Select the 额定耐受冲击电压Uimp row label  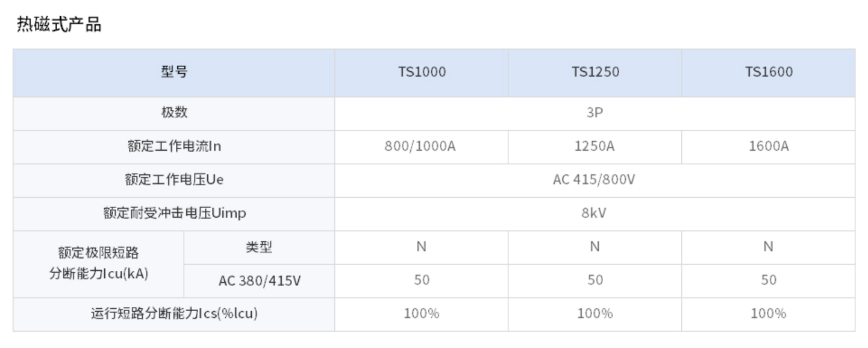tap(174, 214)
